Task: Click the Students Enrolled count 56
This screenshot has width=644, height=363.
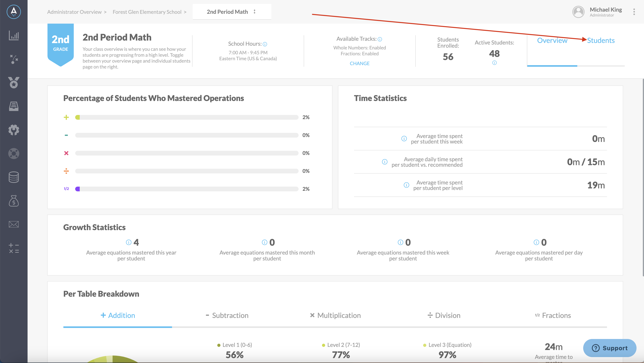Action: click(x=448, y=57)
